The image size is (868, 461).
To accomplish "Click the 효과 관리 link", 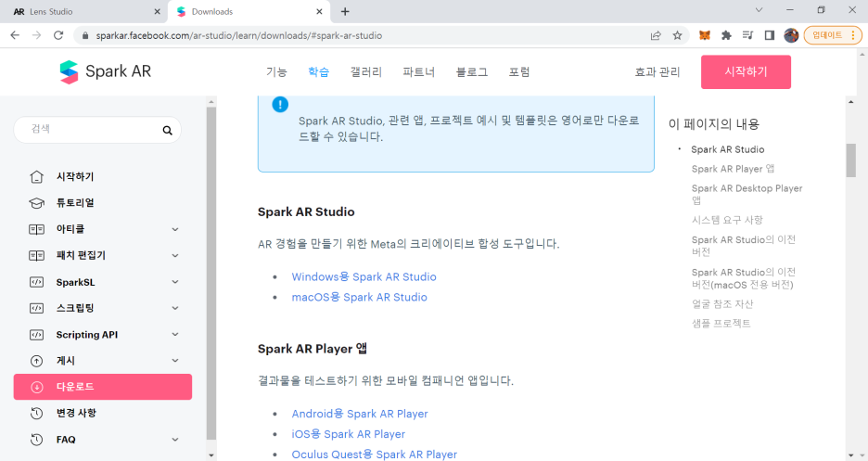I will point(657,72).
